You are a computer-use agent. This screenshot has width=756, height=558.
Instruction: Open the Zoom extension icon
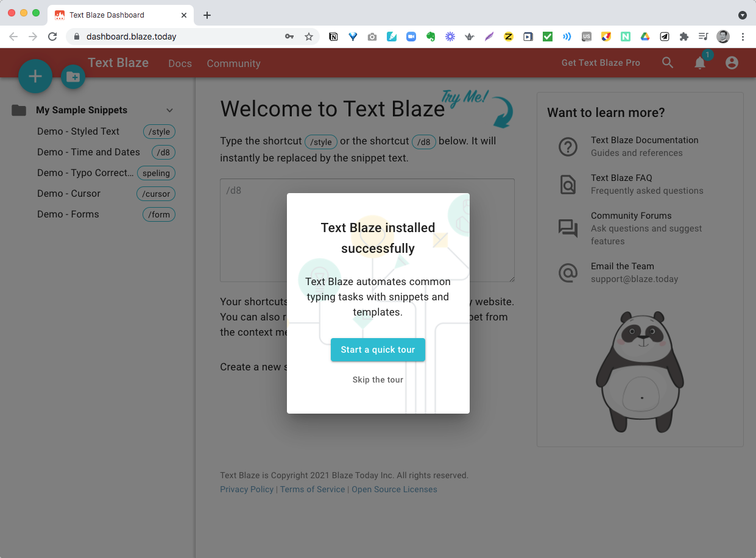coord(411,37)
